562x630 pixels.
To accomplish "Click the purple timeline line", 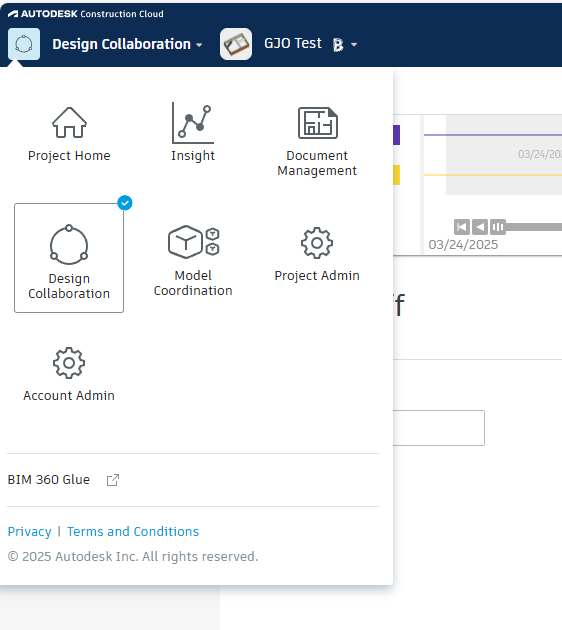I will click(493, 135).
